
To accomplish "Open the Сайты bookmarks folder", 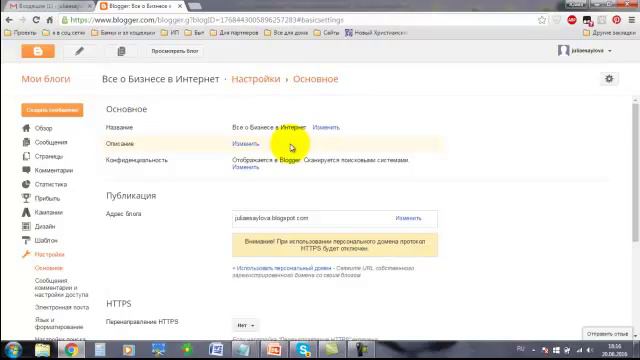I will click(327, 33).
